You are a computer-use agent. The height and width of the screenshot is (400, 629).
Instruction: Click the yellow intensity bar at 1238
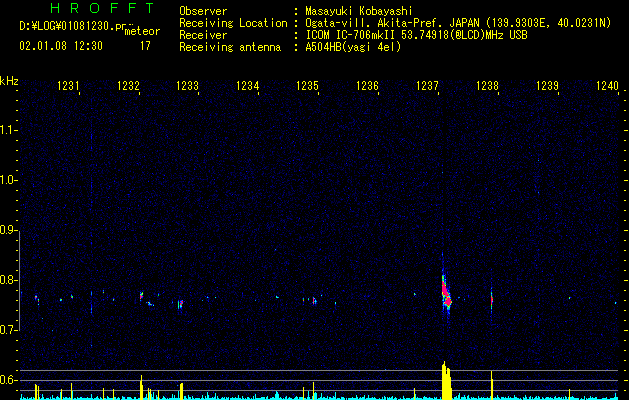click(x=491, y=385)
